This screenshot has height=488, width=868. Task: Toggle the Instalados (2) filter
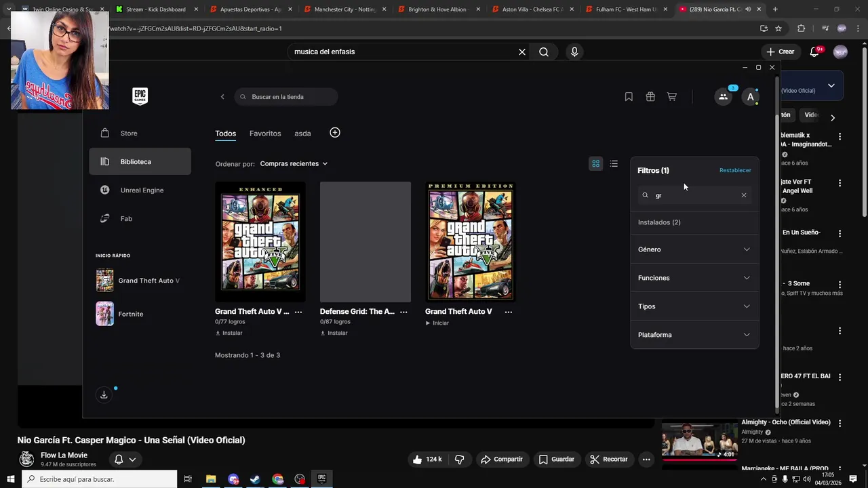coord(659,222)
